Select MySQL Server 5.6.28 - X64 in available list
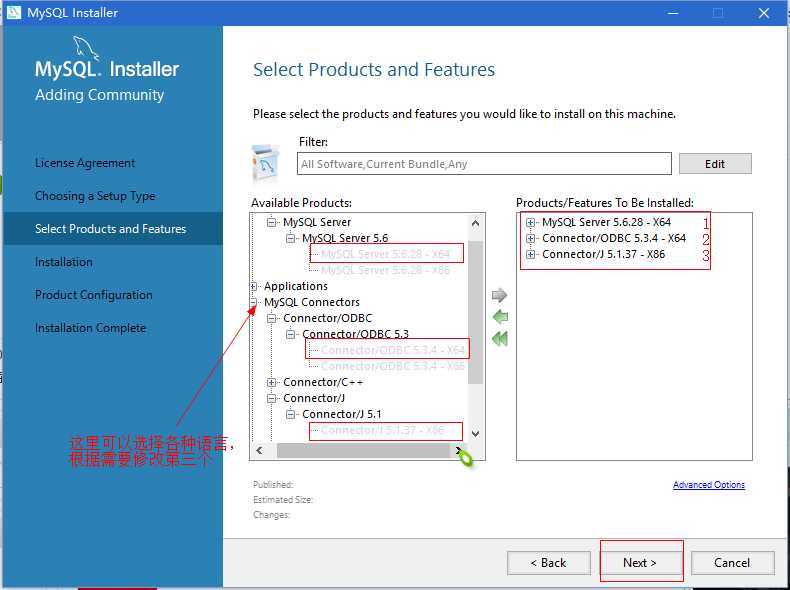This screenshot has width=790, height=590. click(x=385, y=254)
